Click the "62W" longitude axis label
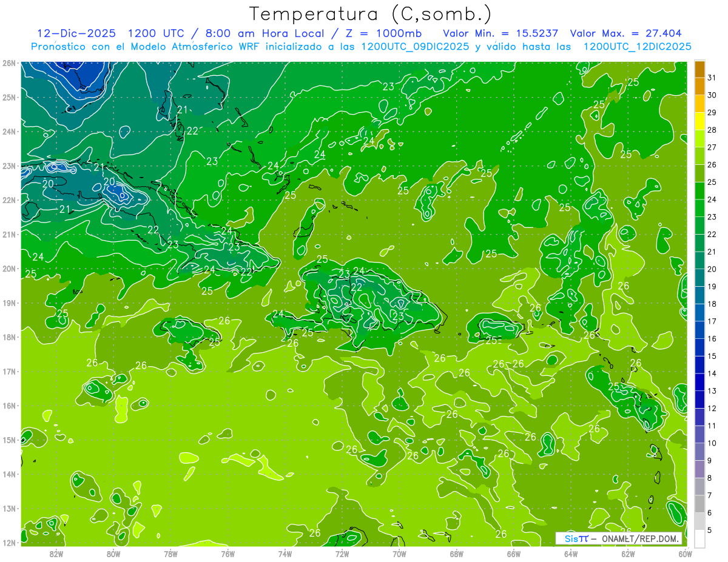Screen dimensions: 728x562 (x=628, y=554)
